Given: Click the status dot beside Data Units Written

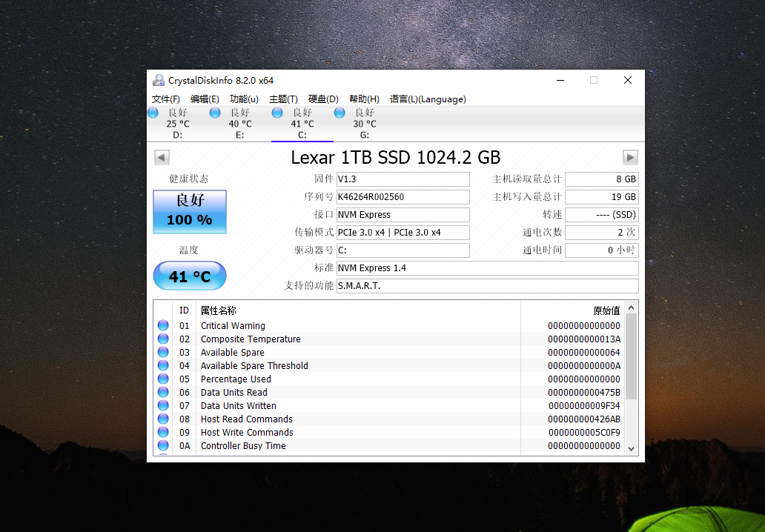Looking at the screenshot, I should [x=163, y=405].
